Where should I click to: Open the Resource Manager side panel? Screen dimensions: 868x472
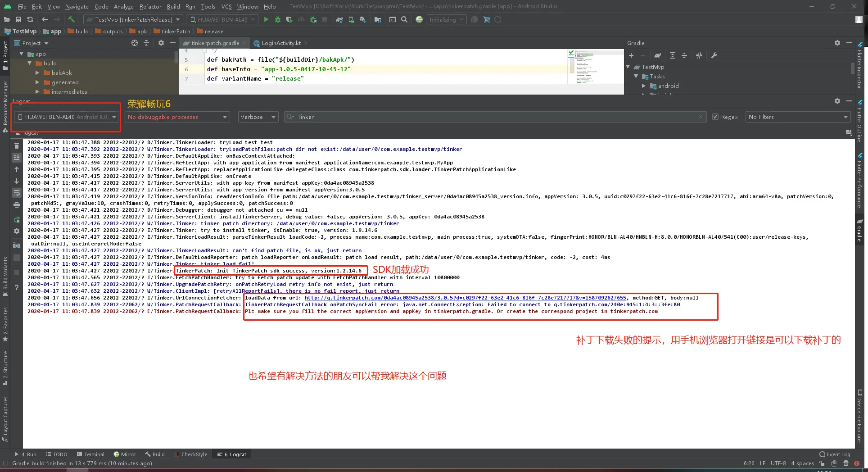coord(5,107)
